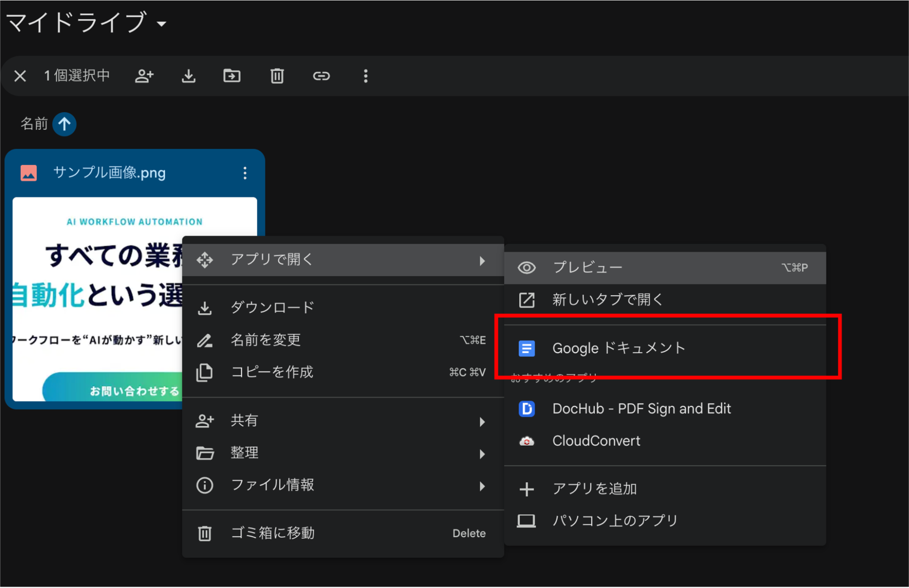Click the share icon in the toolbar
Viewport: 909px width, 588px height.
click(144, 76)
